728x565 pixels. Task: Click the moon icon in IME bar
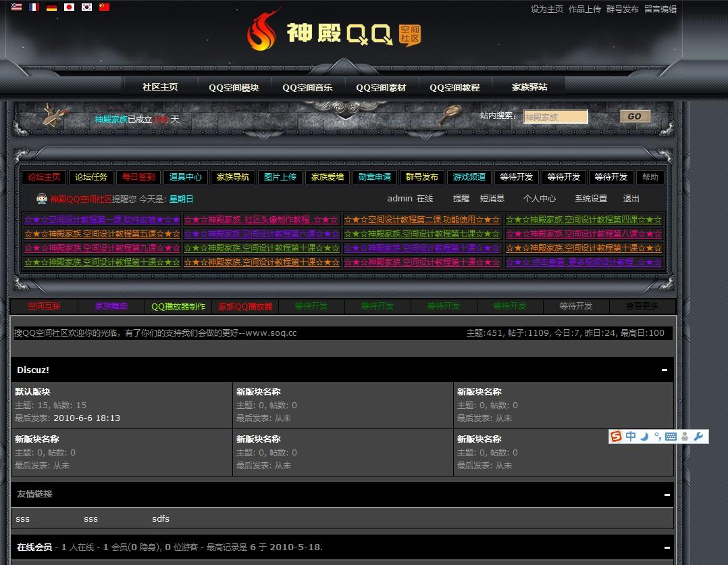click(x=644, y=437)
